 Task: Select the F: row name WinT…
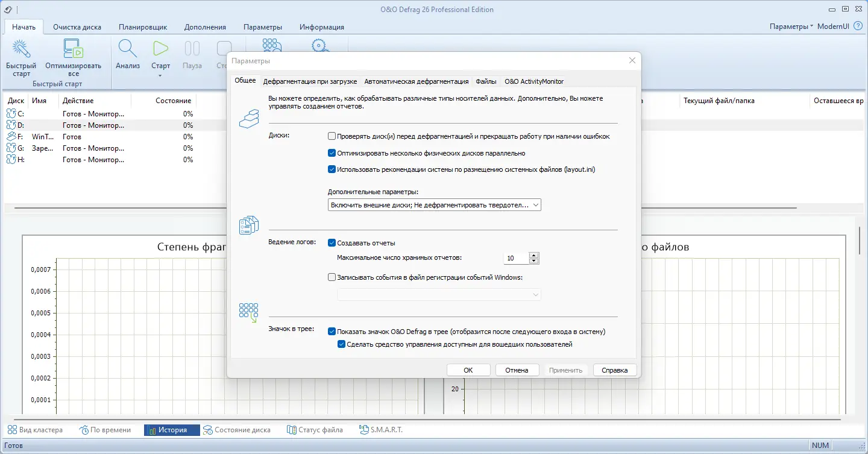click(x=43, y=136)
